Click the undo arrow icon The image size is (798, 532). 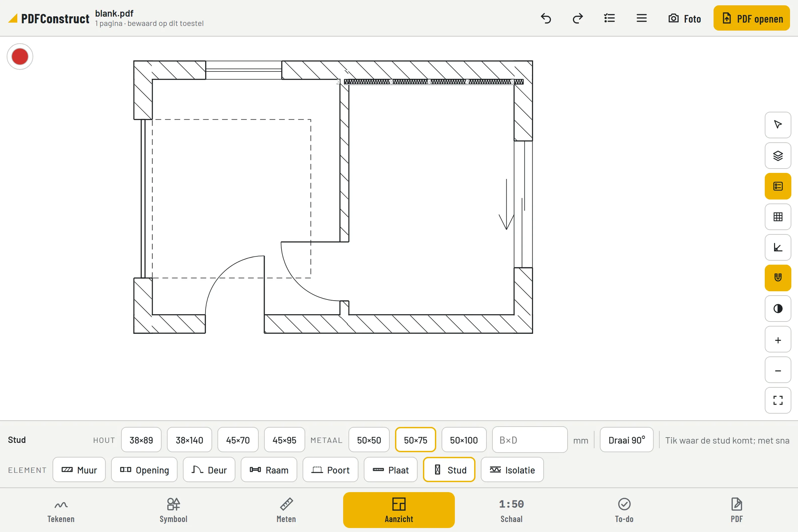pos(546,18)
